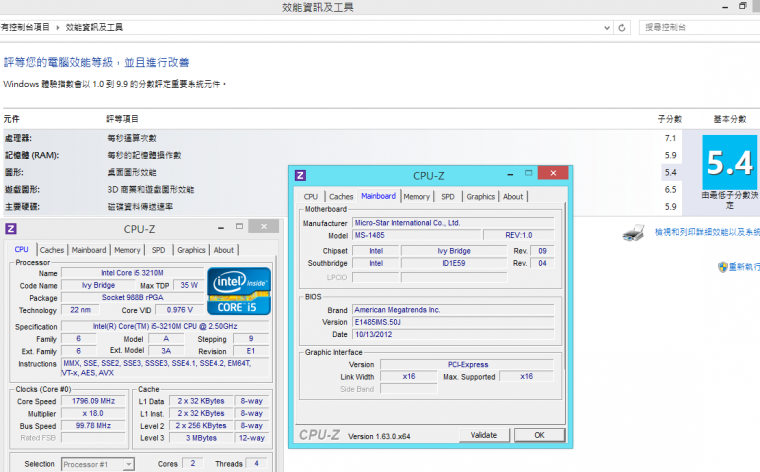Maximize the back CPU-Z window
Screen dimensions: 760x472
pos(239,226)
